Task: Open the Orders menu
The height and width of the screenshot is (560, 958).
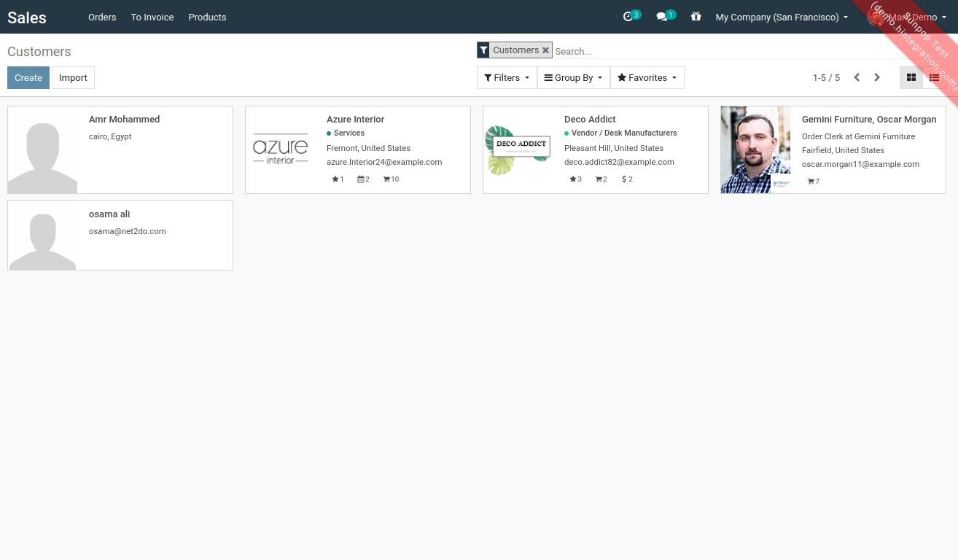Action: pyautogui.click(x=102, y=17)
